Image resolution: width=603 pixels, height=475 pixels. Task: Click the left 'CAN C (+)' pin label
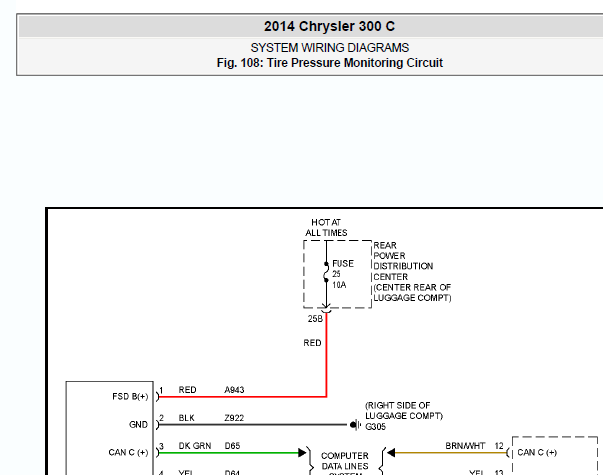(x=128, y=453)
